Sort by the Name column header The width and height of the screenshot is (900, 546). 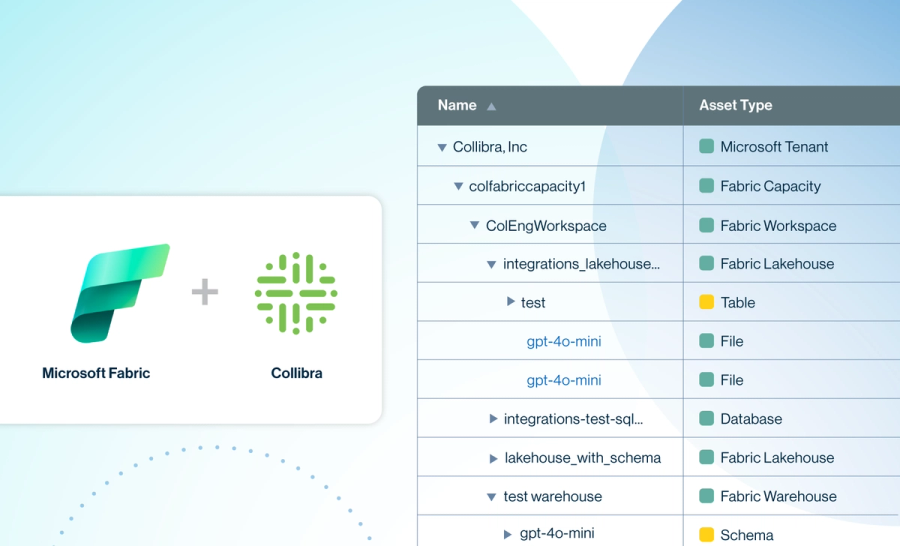point(457,105)
